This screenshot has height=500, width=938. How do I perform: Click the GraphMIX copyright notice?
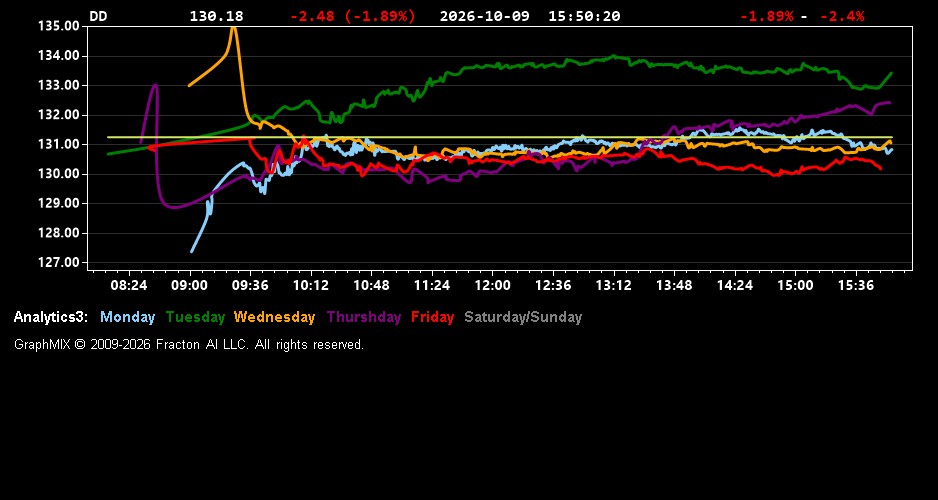[189, 345]
